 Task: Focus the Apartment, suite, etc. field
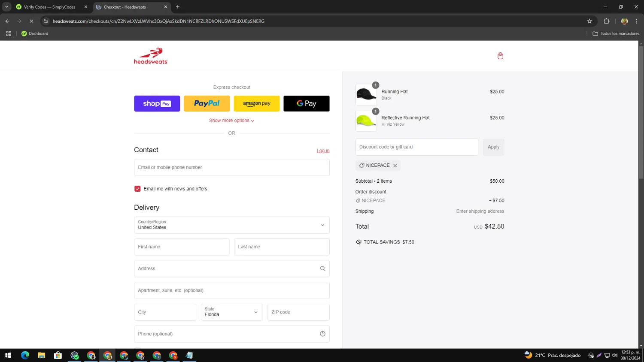point(232,290)
